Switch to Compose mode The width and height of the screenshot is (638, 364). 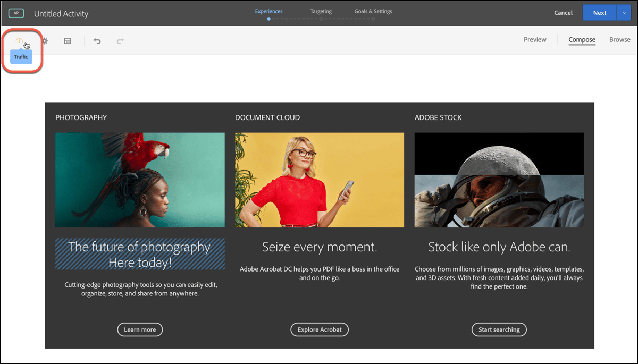coord(582,39)
